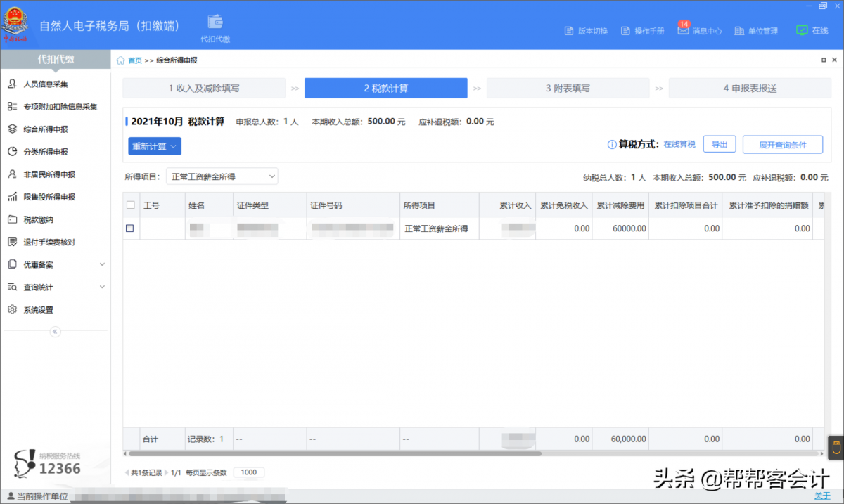
Task: Open the 所得项目 dropdown
Action: [x=222, y=176]
